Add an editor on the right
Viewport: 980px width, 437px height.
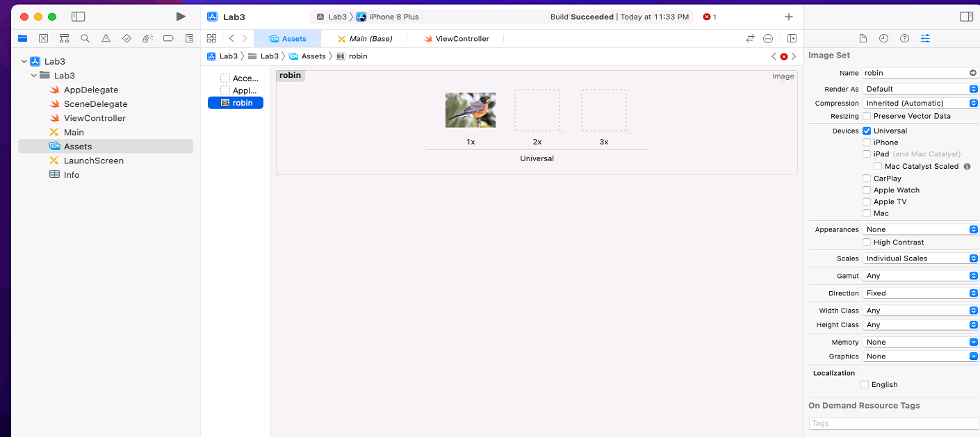click(792, 38)
